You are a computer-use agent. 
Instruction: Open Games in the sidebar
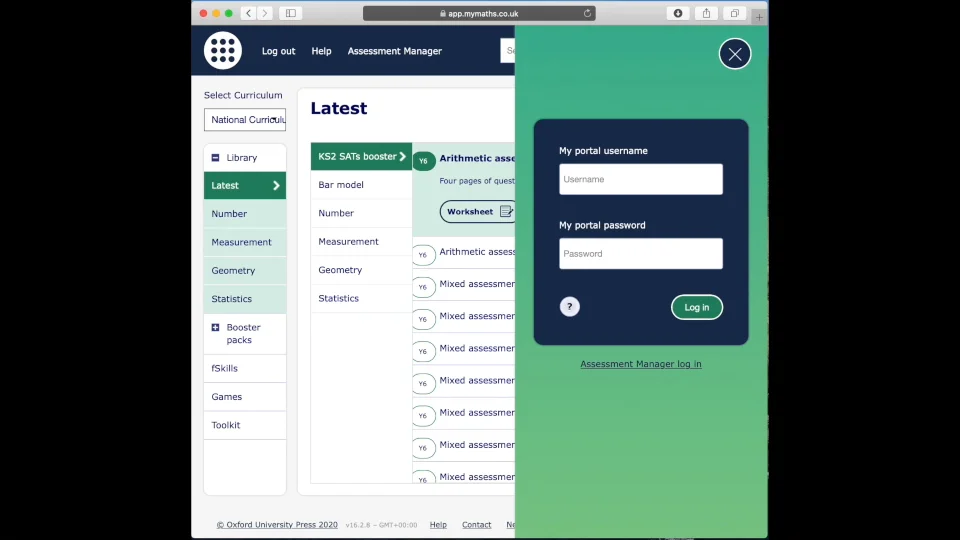click(x=245, y=397)
